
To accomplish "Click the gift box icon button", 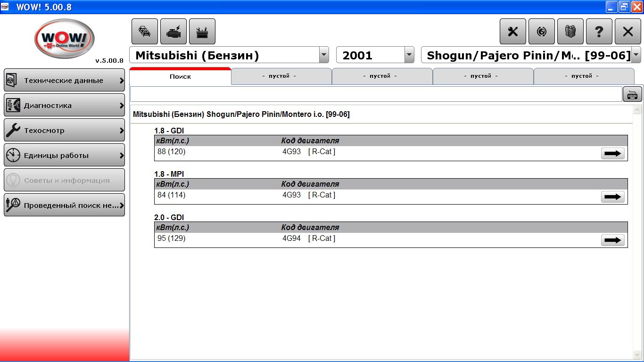I will pos(570,32).
